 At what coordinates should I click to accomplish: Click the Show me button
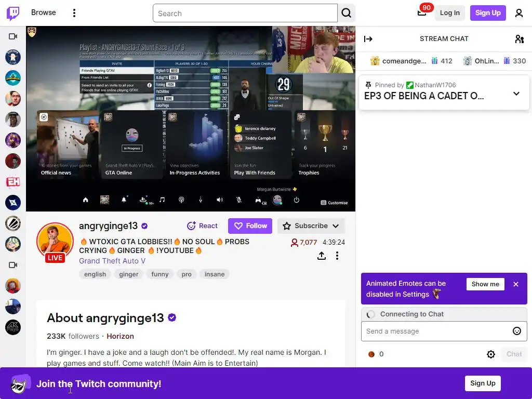485,284
